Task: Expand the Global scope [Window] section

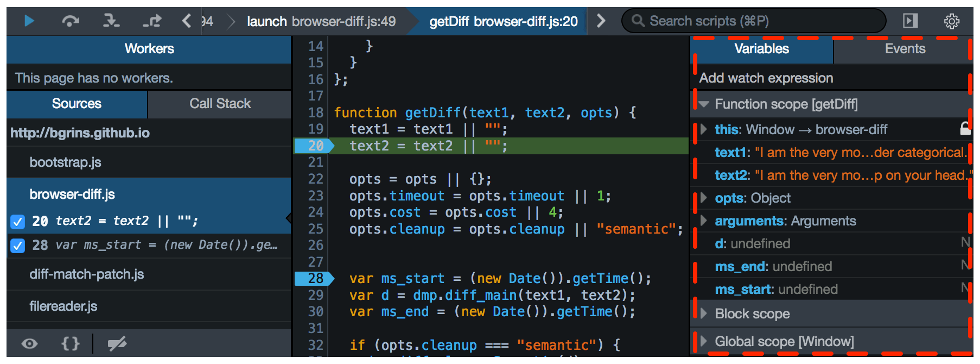Action: (x=704, y=341)
